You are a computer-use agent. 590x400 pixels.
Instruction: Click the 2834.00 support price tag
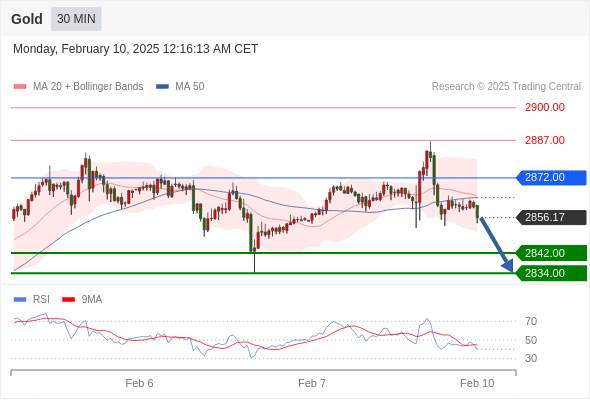click(551, 273)
